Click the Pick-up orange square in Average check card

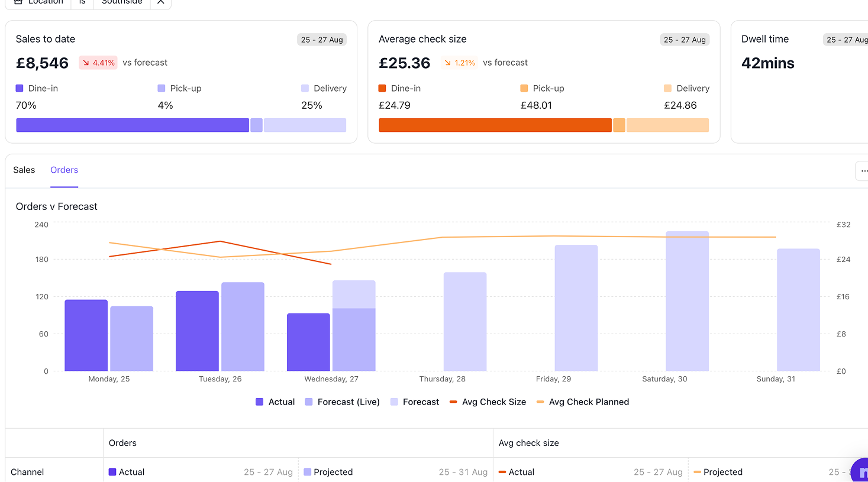pos(524,88)
